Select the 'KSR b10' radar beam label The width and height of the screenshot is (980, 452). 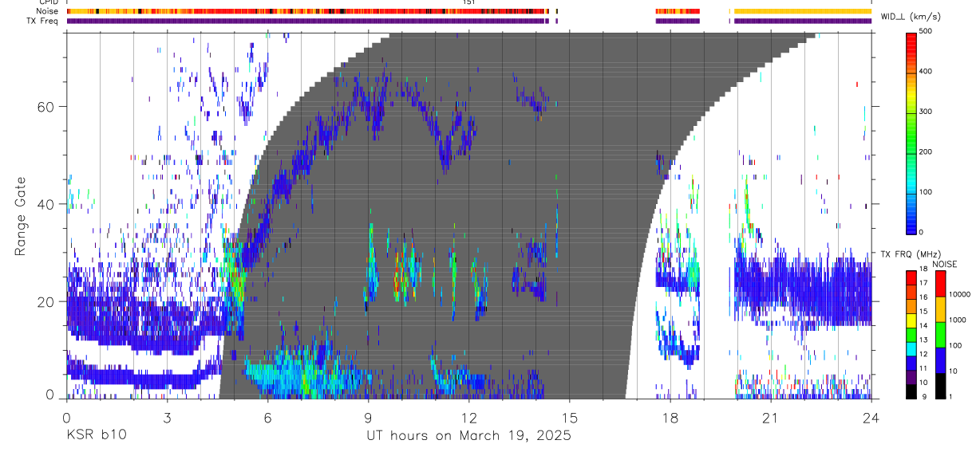(x=96, y=436)
